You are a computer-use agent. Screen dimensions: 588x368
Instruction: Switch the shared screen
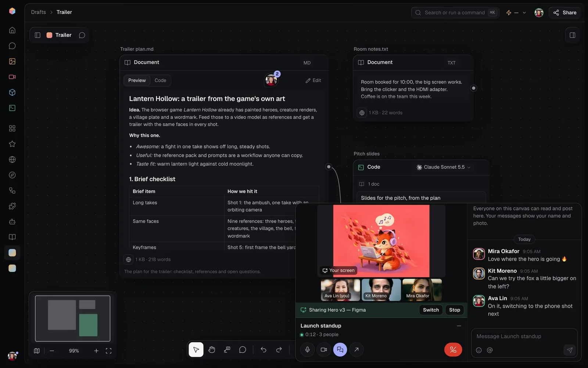click(431, 310)
